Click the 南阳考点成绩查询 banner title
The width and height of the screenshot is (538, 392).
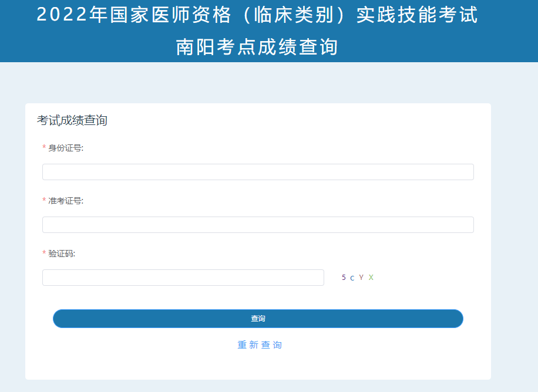tap(257, 47)
